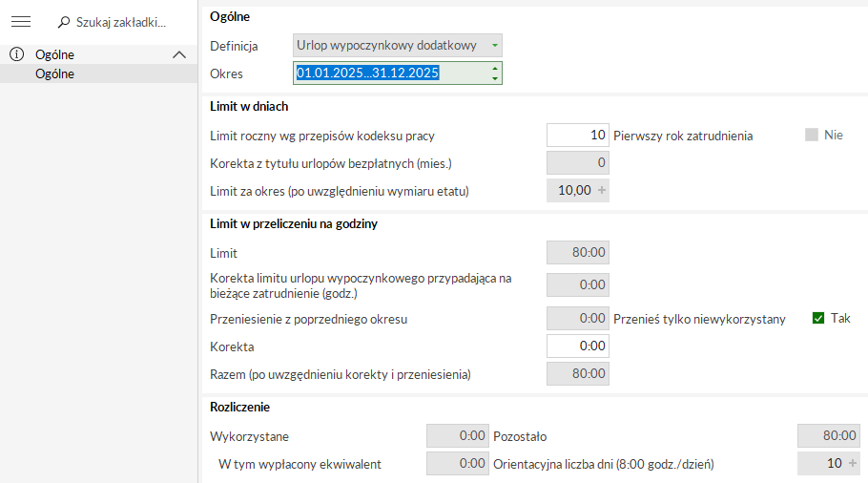Open the Definicja dropdown

494,45
